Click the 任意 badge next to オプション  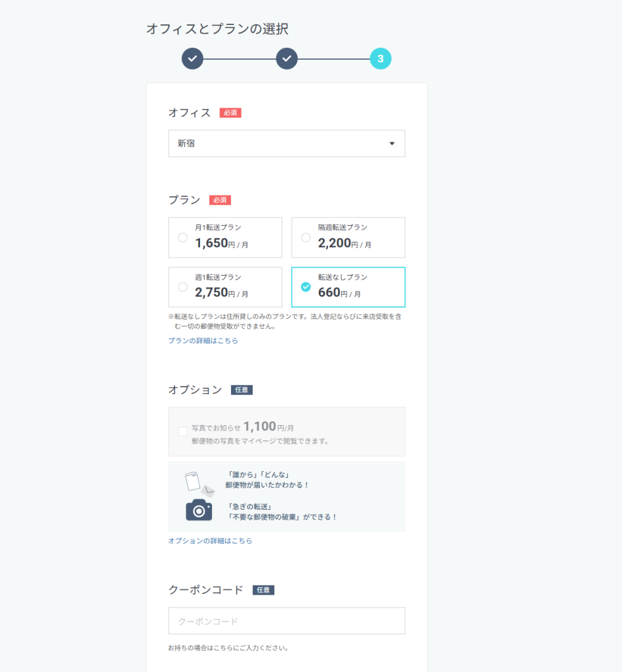(x=241, y=390)
